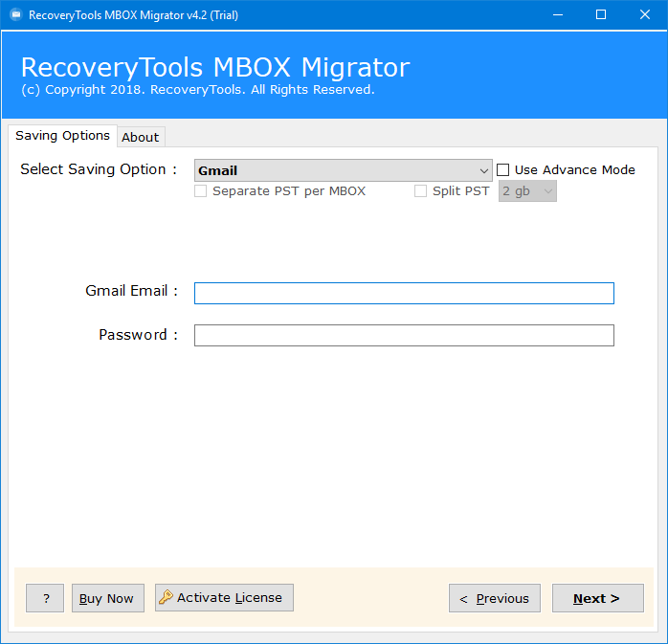Click the Password input field
The image size is (668, 644).
[x=404, y=335]
